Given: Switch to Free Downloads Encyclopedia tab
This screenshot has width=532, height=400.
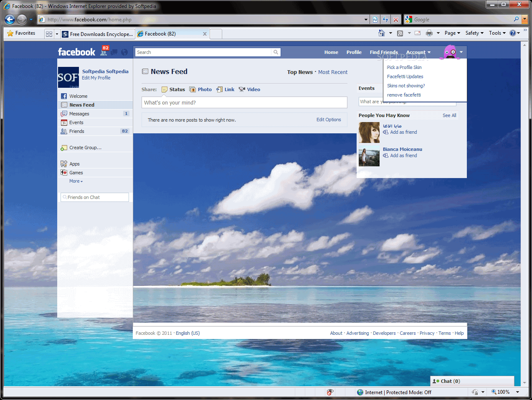Looking at the screenshot, I should point(98,34).
